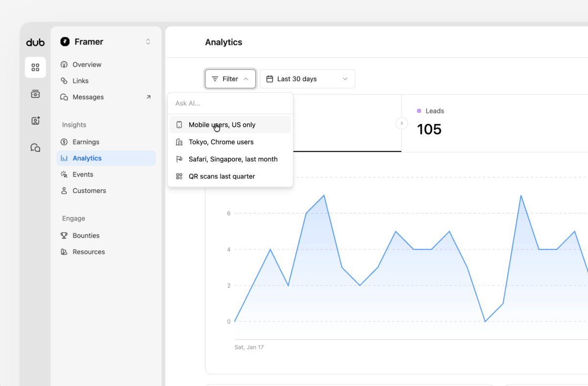
Task: Choose Mobile users, US only suggestion
Action: pos(230,125)
